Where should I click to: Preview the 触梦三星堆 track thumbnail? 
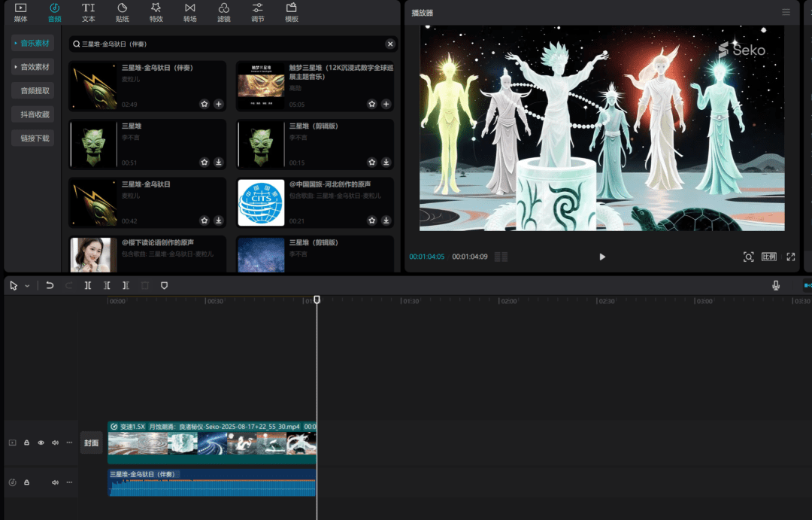[261, 86]
